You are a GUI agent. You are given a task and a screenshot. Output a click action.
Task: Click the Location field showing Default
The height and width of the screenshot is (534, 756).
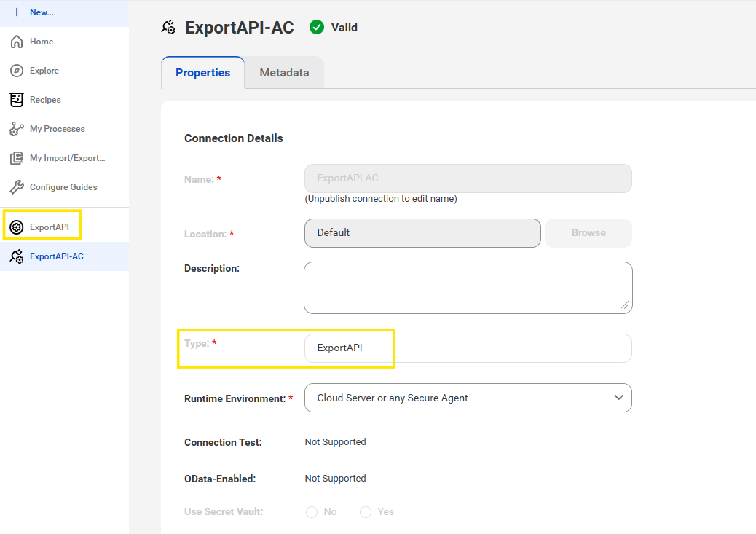point(422,233)
